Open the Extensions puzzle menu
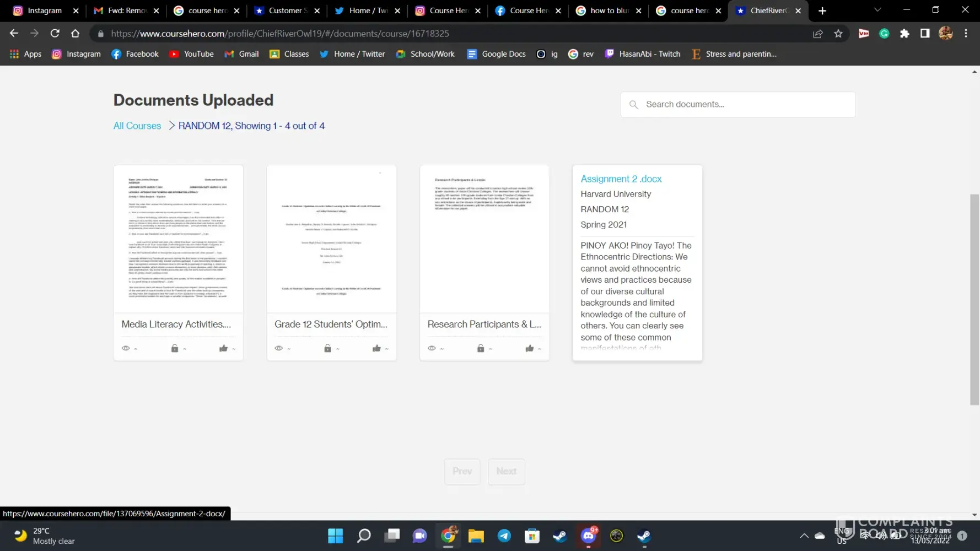Viewport: 980px width, 551px height. [904, 34]
